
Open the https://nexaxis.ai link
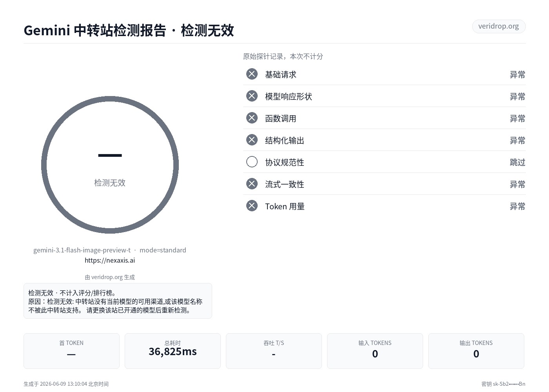click(110, 260)
